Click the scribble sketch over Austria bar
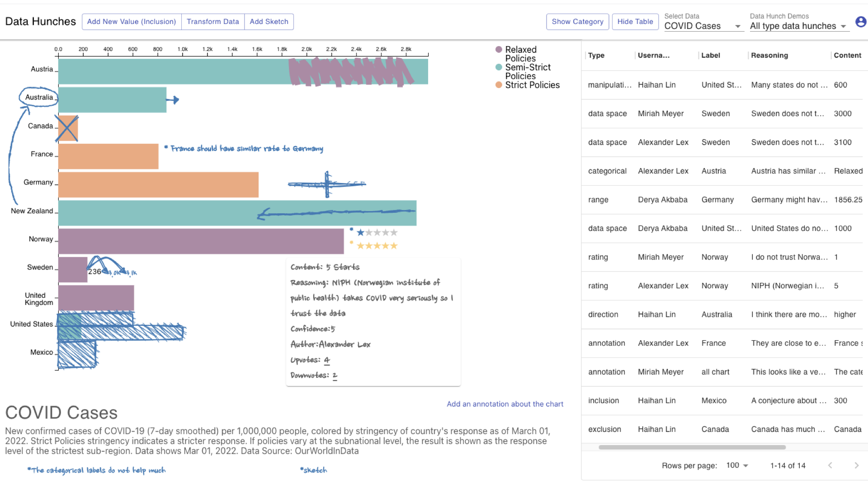The width and height of the screenshot is (868, 488). coord(351,71)
